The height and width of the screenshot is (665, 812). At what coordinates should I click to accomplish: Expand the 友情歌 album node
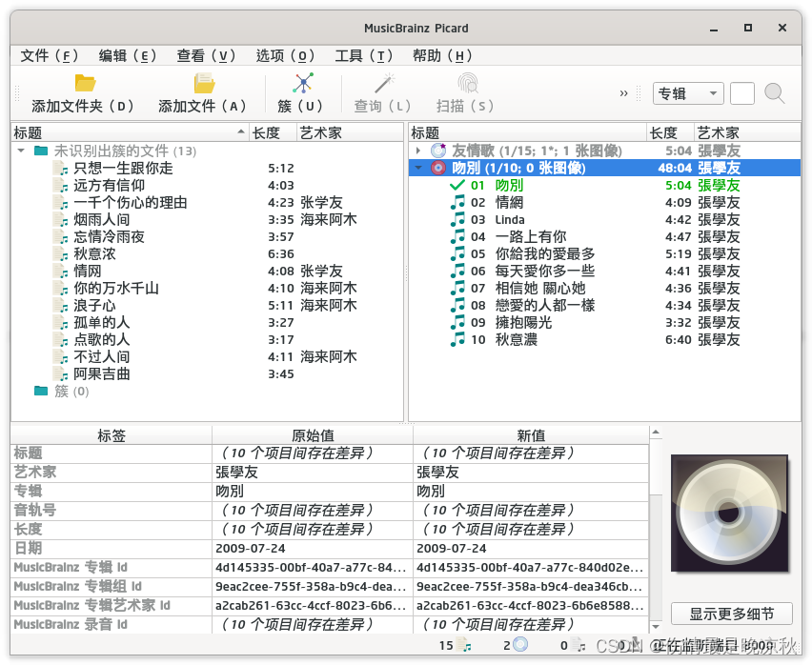(418, 151)
